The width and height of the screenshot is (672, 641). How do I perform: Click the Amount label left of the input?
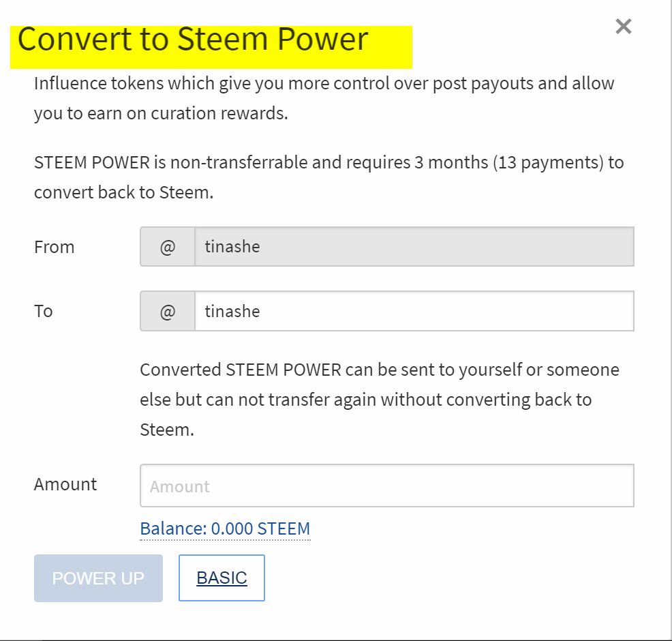(65, 485)
